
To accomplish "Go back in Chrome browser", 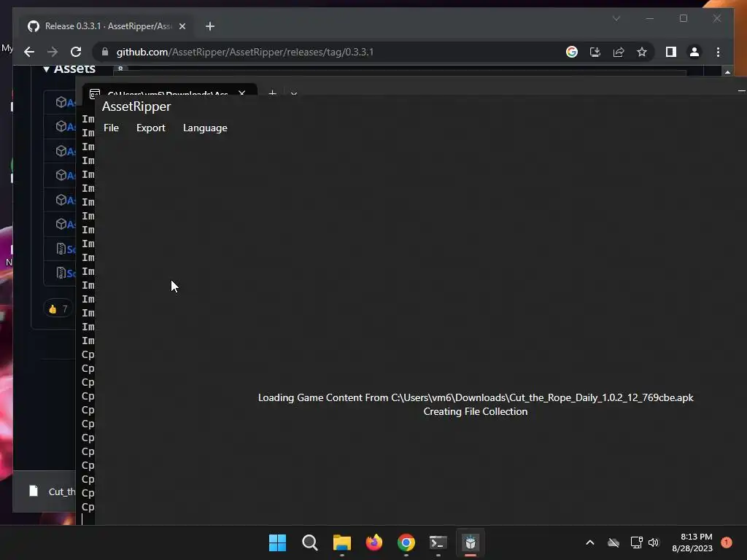I will pyautogui.click(x=29, y=52).
